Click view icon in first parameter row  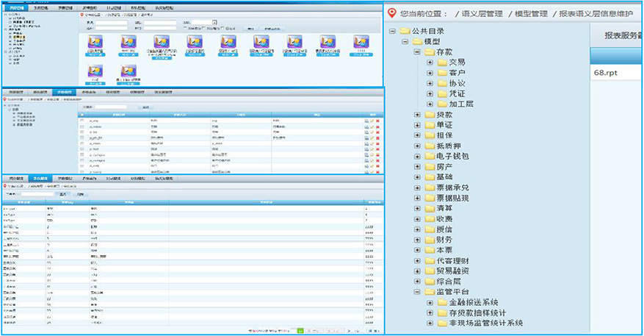coord(366,120)
